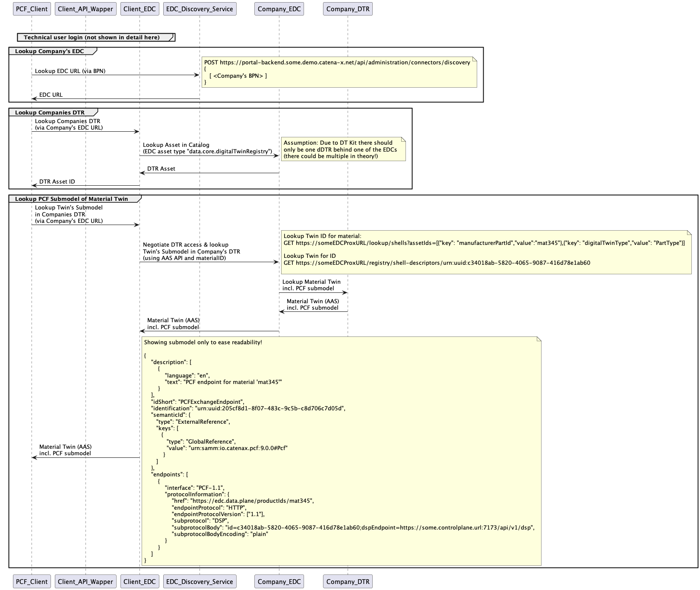Select the 'Lookup Company's EDC' frame label
This screenshot has height=590, width=700.
[x=50, y=51]
